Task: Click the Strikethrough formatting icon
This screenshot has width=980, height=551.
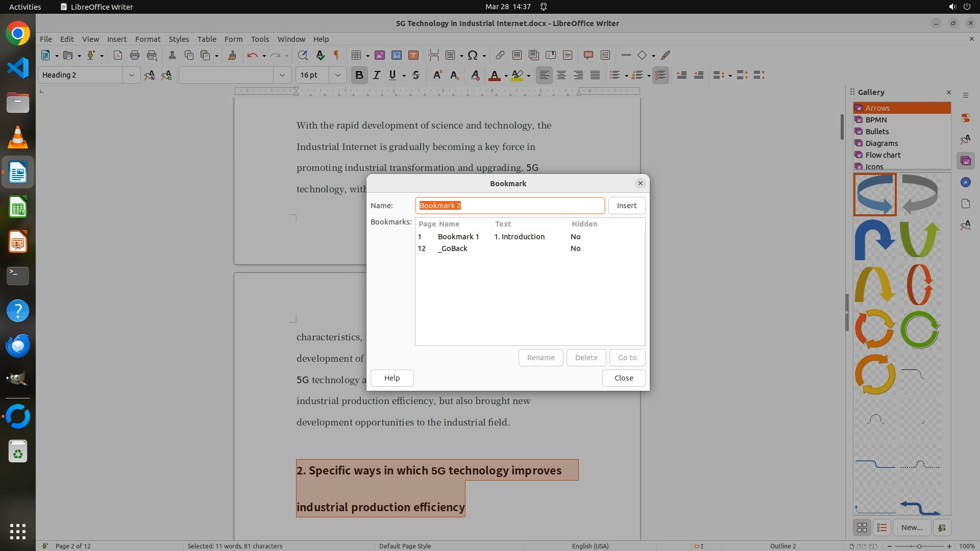Action: 416,75
